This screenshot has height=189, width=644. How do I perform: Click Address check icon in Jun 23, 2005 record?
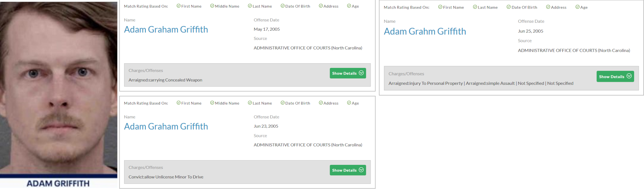321,103
